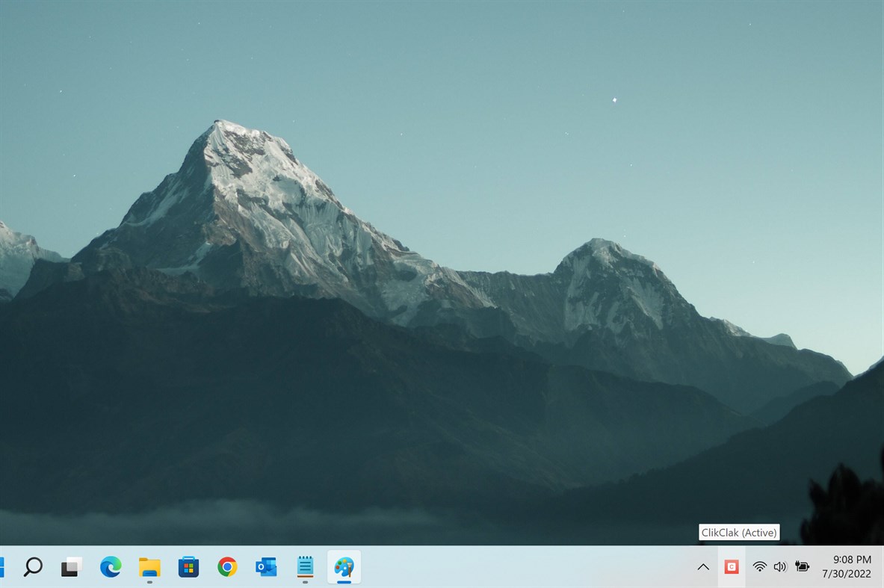Open ClikClak from the system tray
The image size is (884, 588).
pos(731,567)
